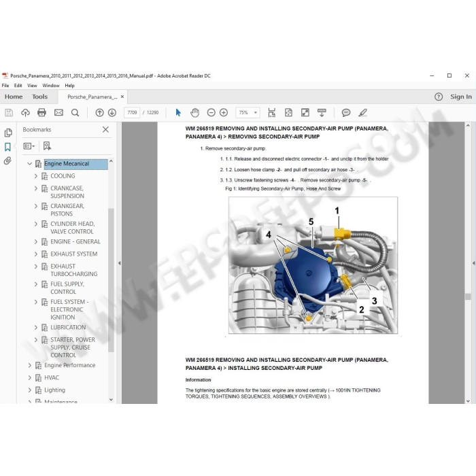Click the page number field 7709

(x=132, y=113)
